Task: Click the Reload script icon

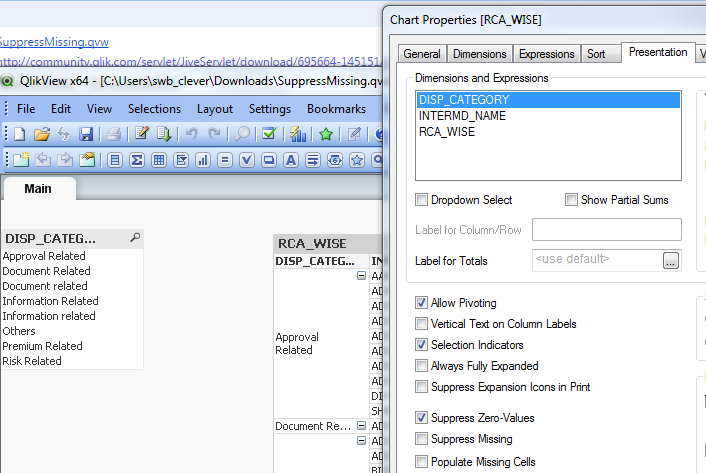Action: (x=164, y=134)
